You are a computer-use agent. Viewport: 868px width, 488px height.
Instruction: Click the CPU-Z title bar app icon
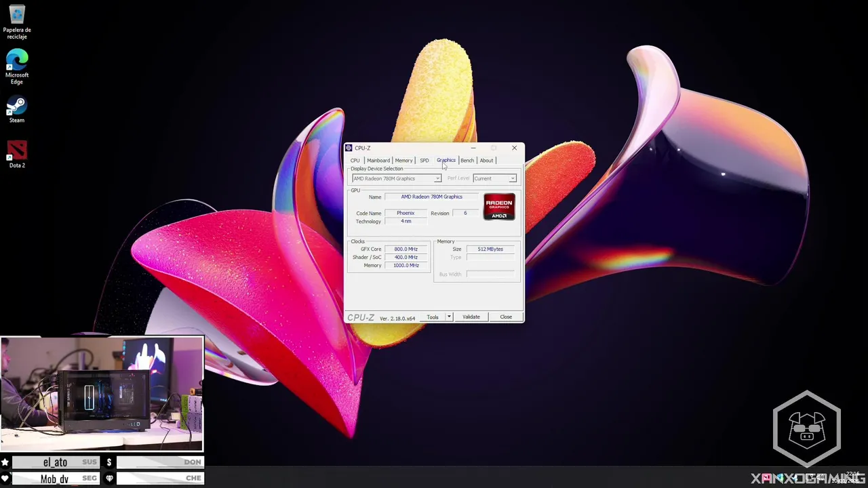(349, 148)
